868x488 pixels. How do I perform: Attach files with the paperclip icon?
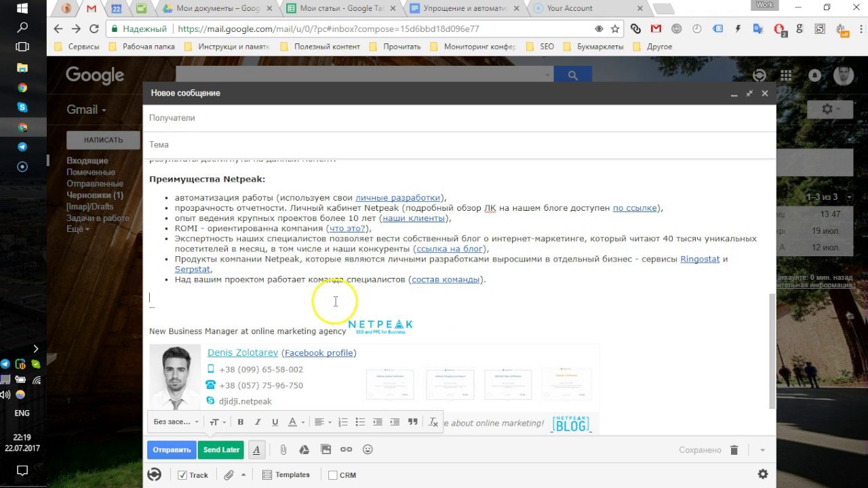click(283, 449)
